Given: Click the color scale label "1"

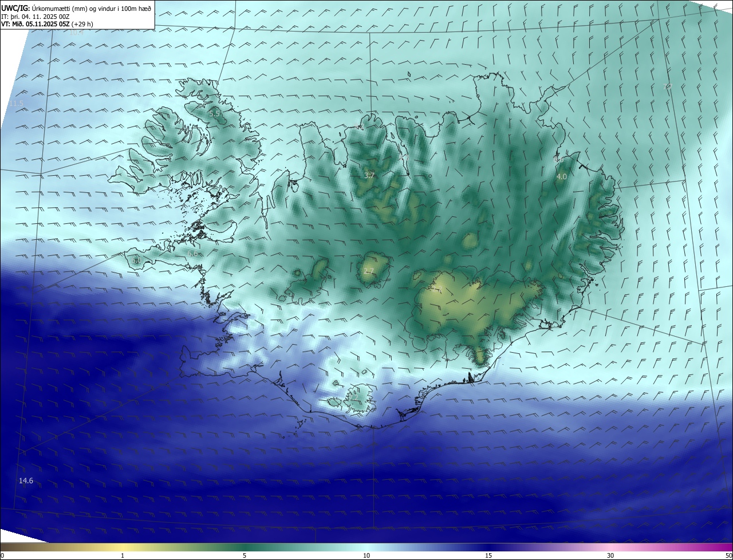Looking at the screenshot, I should tap(123, 556).
